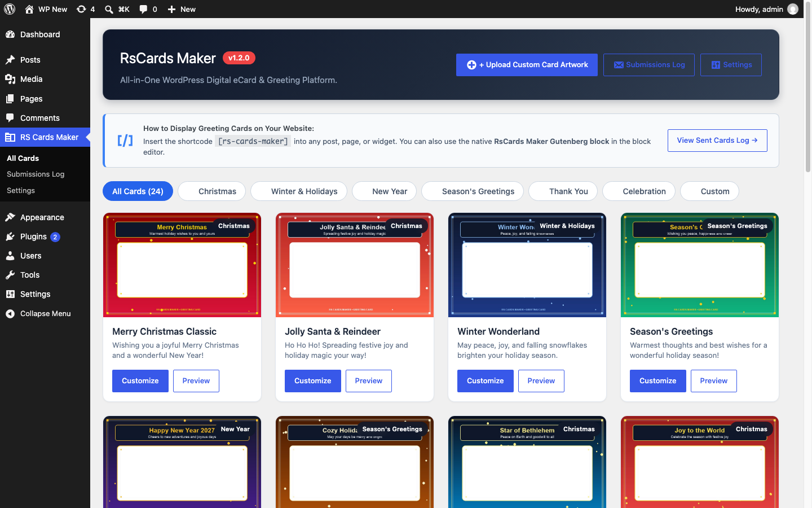Click the Dashboard gauge icon in sidebar
Viewport: 812px width, 508px height.
coord(10,34)
